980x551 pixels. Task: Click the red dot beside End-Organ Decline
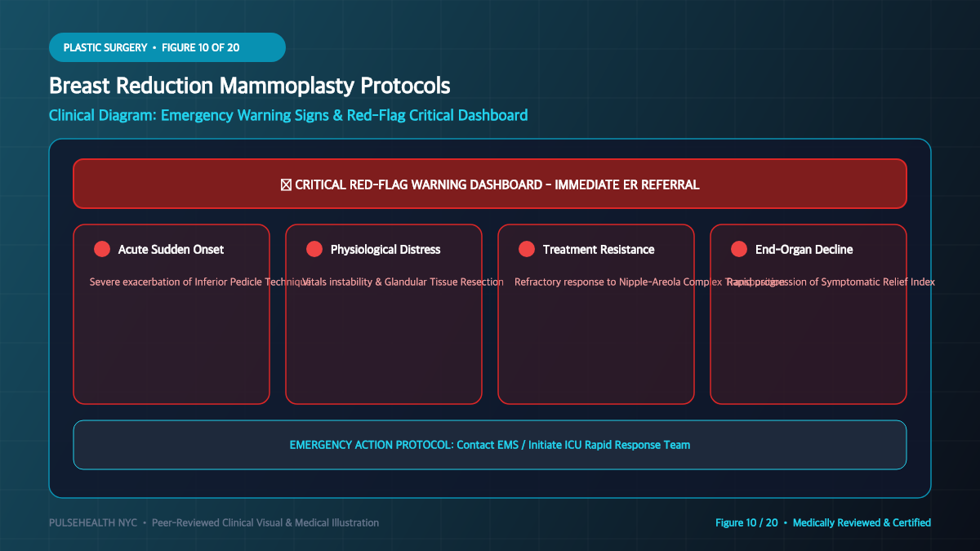point(739,249)
